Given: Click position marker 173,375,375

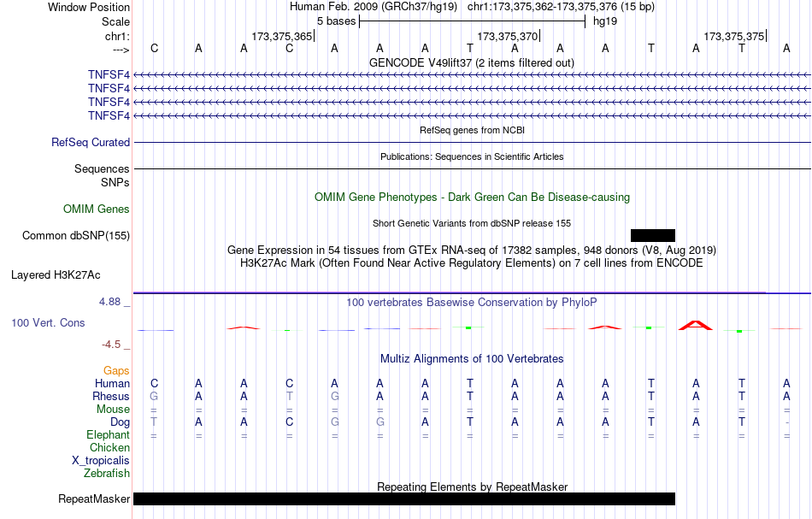Looking at the screenshot, I should coord(734,36).
